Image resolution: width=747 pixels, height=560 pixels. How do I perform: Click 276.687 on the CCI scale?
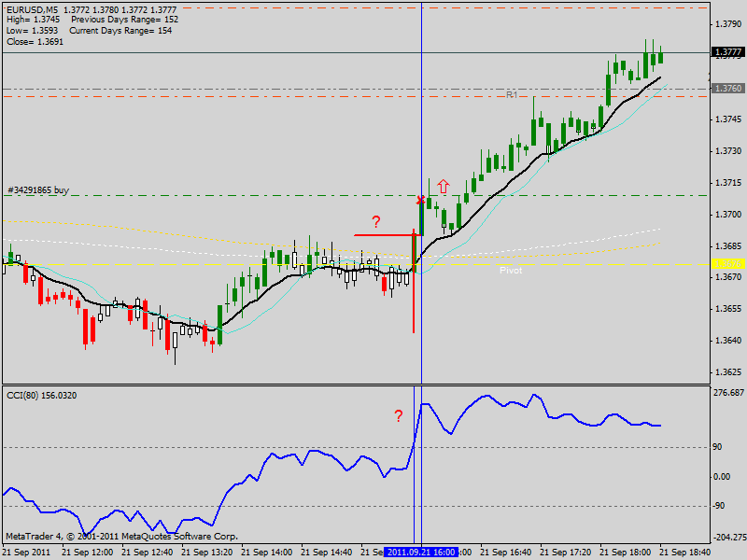[729, 392]
